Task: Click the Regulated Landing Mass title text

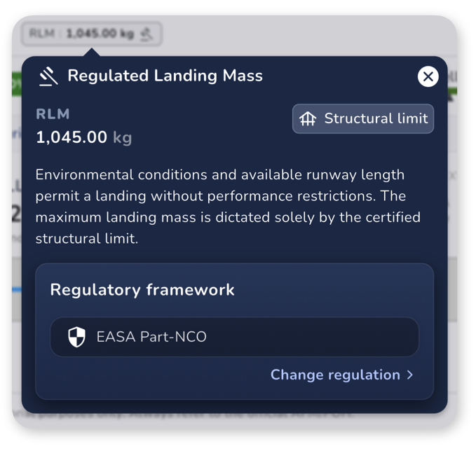Action: pos(165,76)
